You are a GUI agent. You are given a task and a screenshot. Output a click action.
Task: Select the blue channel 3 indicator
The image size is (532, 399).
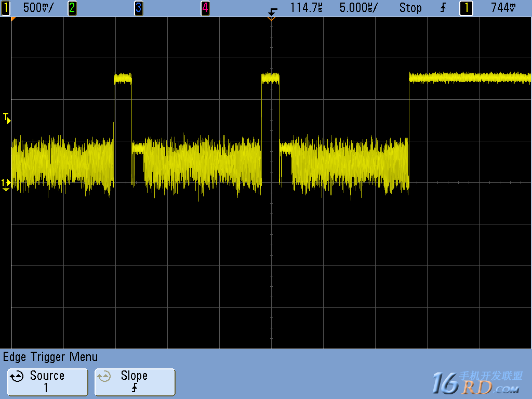pyautogui.click(x=138, y=8)
